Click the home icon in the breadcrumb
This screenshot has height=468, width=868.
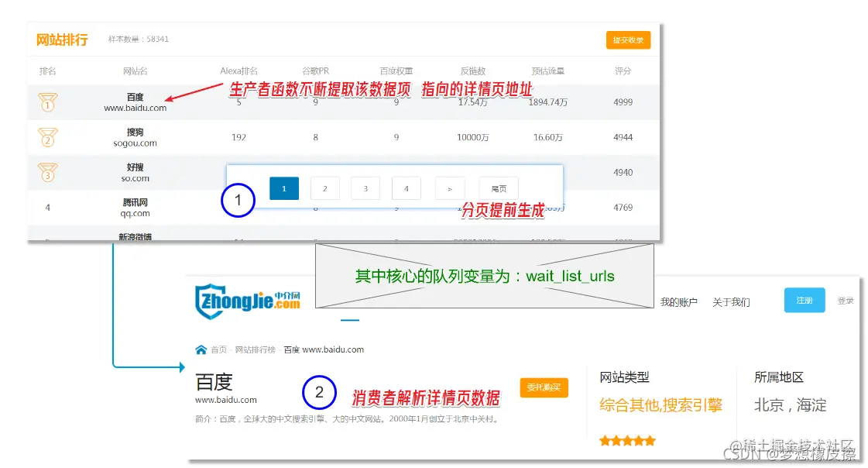click(200, 349)
